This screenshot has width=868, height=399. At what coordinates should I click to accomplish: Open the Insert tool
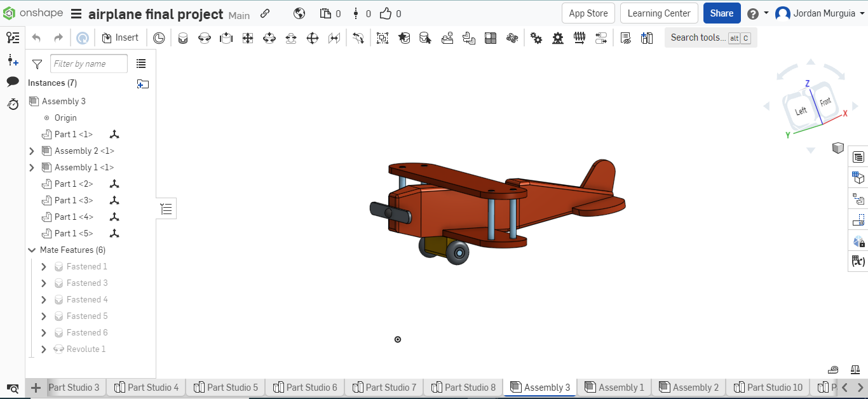pos(120,37)
